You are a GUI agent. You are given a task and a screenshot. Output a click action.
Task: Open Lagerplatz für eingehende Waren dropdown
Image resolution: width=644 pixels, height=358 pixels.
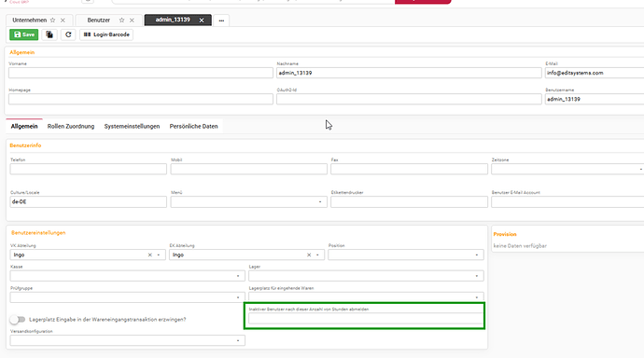(x=366, y=296)
